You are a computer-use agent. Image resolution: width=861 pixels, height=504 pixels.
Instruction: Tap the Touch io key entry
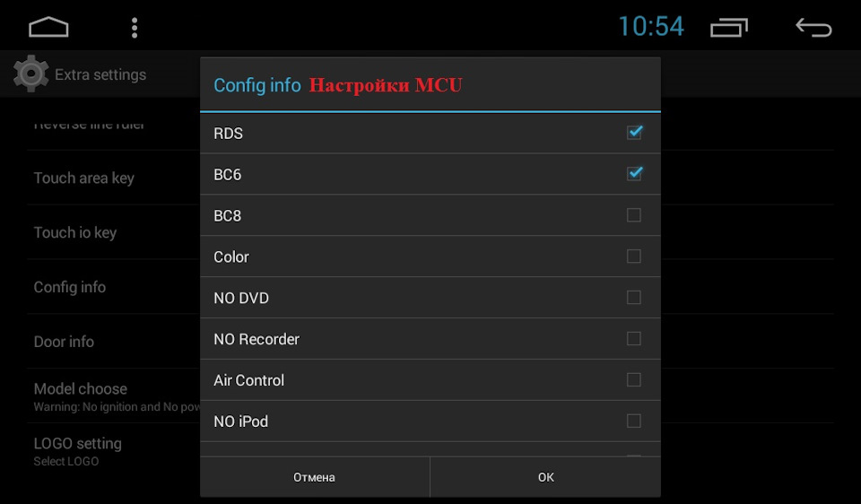tap(75, 233)
